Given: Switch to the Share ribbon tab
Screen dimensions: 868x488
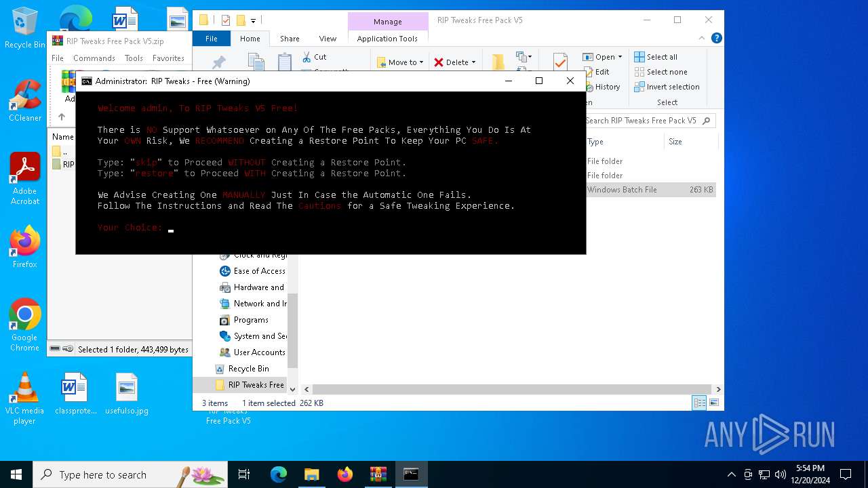Looking at the screenshot, I should [x=290, y=39].
